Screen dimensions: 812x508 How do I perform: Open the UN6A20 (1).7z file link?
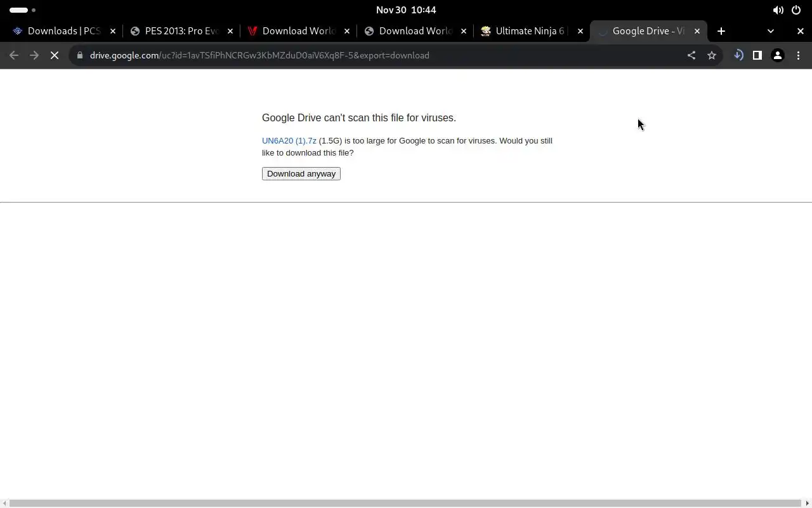289,140
